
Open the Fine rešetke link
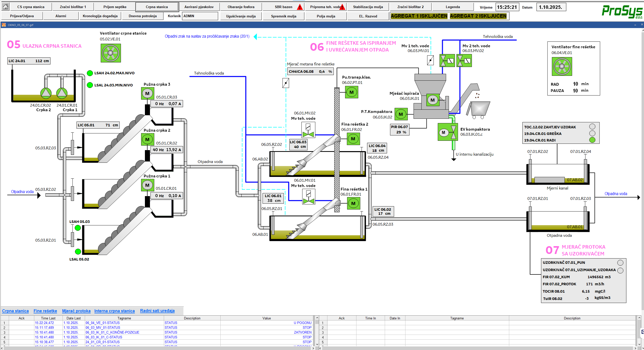coord(45,311)
